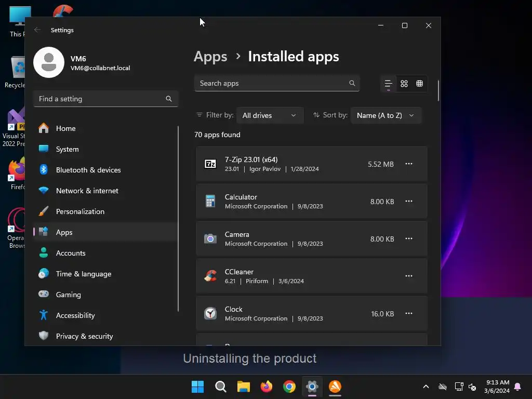This screenshot has width=532, height=399.
Task: Open more options for Calculator
Action: point(409,201)
